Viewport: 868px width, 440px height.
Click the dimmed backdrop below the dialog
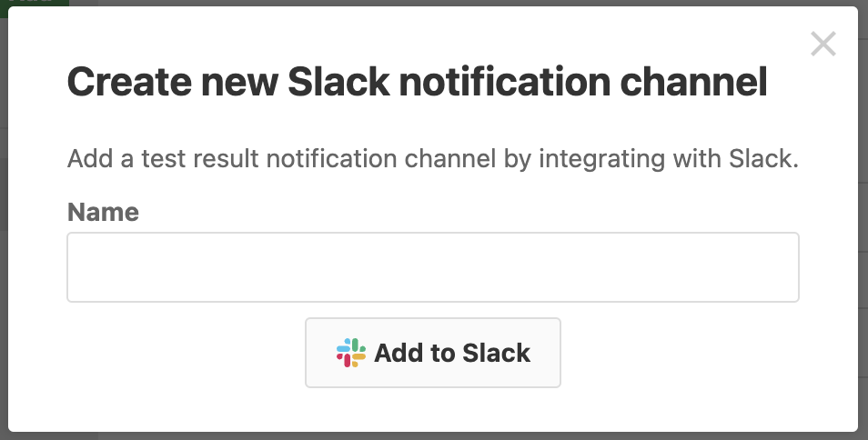[434, 436]
